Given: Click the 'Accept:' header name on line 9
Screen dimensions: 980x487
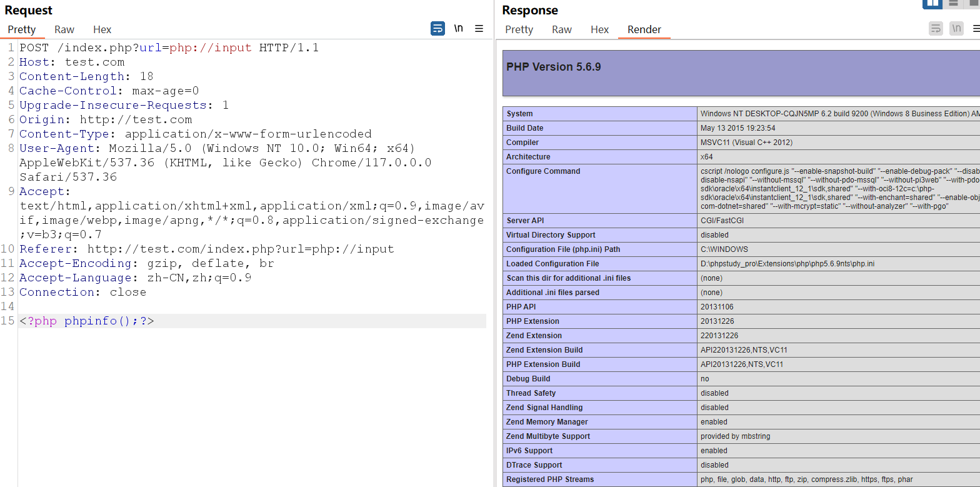Looking at the screenshot, I should point(46,191).
